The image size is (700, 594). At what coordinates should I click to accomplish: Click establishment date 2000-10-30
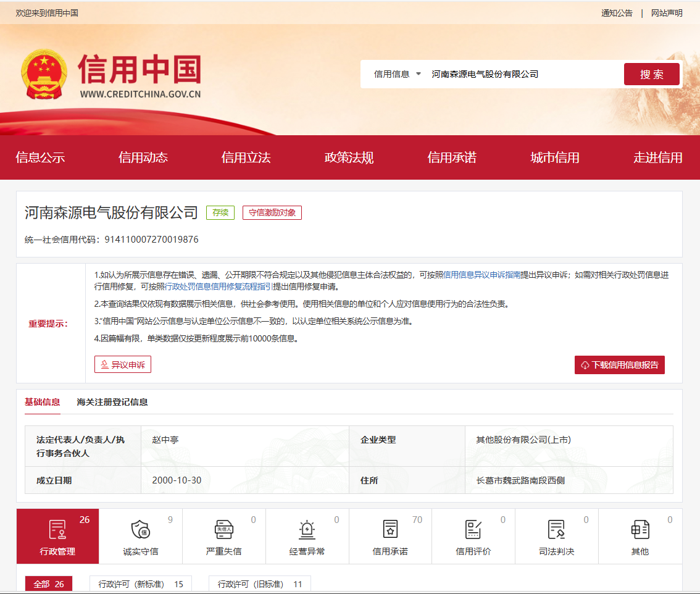(177, 480)
